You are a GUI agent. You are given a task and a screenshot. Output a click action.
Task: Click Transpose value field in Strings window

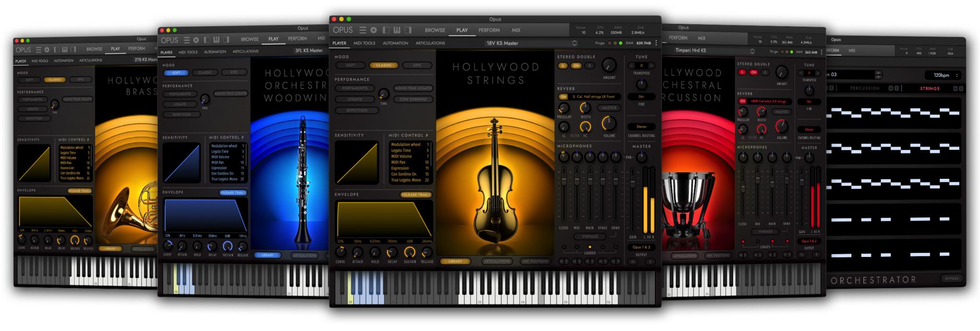[641, 66]
